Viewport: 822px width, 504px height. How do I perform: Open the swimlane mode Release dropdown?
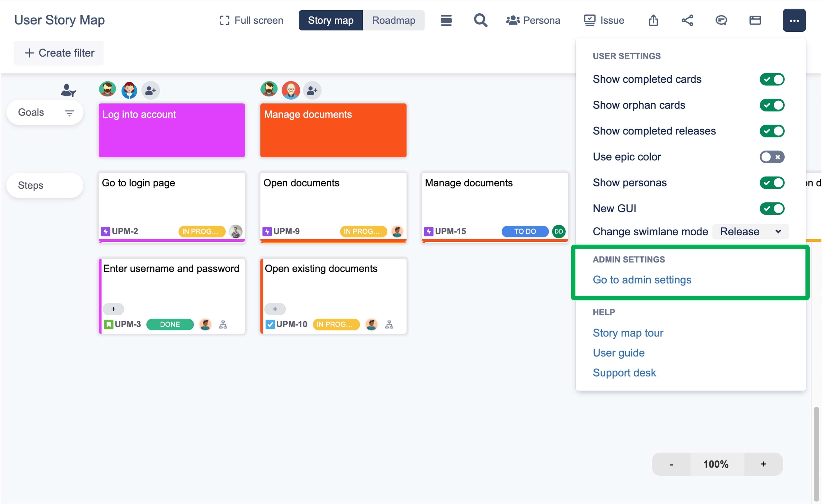pos(750,232)
